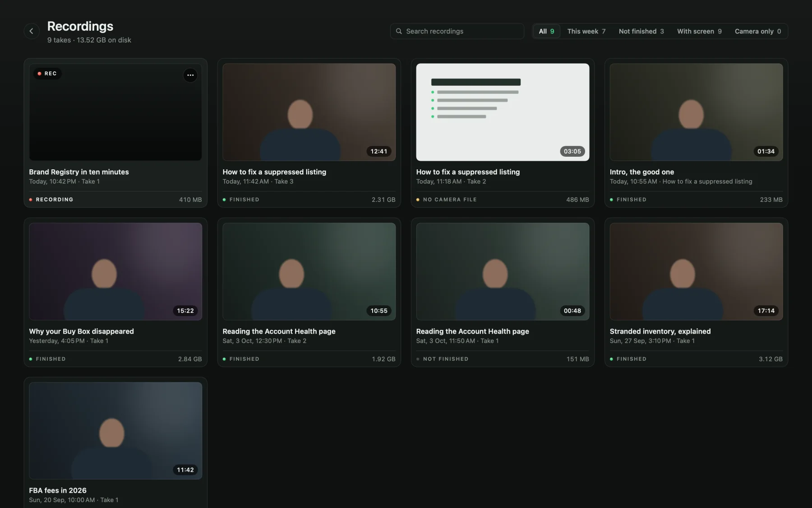Click the 03:05 duration badge
The height and width of the screenshot is (508, 812).
[572, 151]
